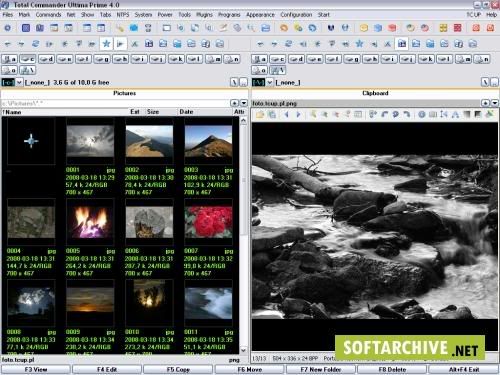
Task: Select thumbnail 0001 cloudy sky
Action: point(90,141)
